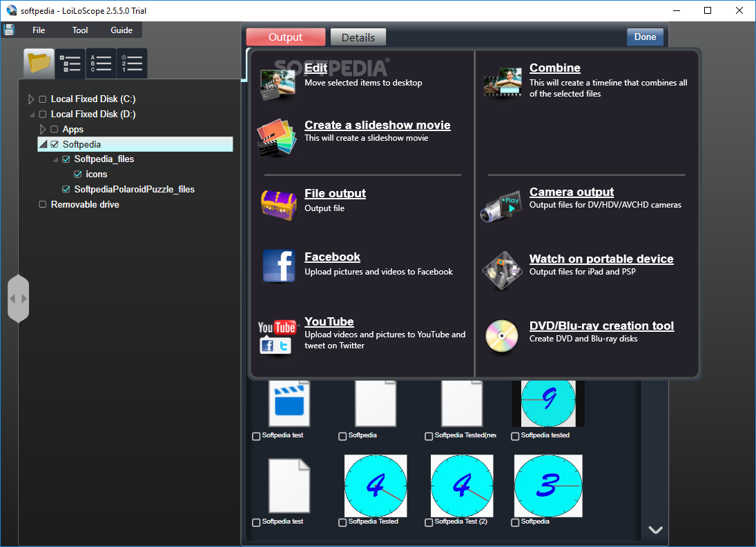Click the YouTube upload link
The width and height of the screenshot is (756, 547).
coord(329,321)
